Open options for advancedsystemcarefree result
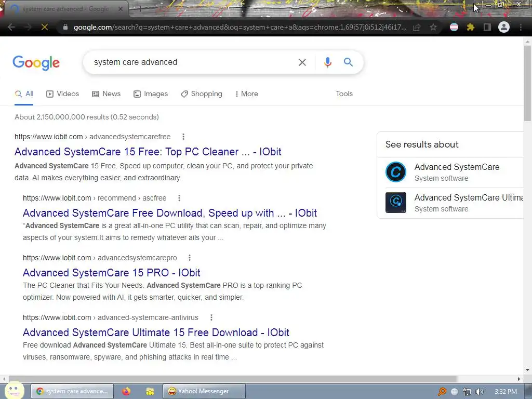The height and width of the screenshot is (399, 532). pyautogui.click(x=183, y=137)
